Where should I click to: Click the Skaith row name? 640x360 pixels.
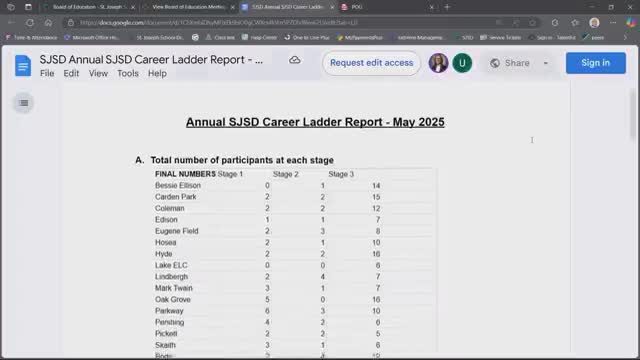165,345
